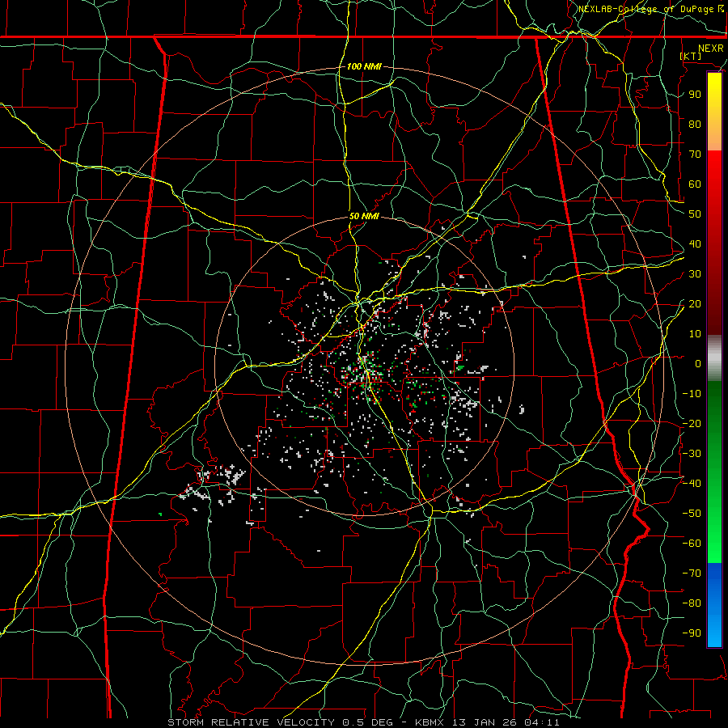This screenshot has width=728, height=728.
Task: Click the 90 value on the velocity scale
Action: pyautogui.click(x=695, y=95)
